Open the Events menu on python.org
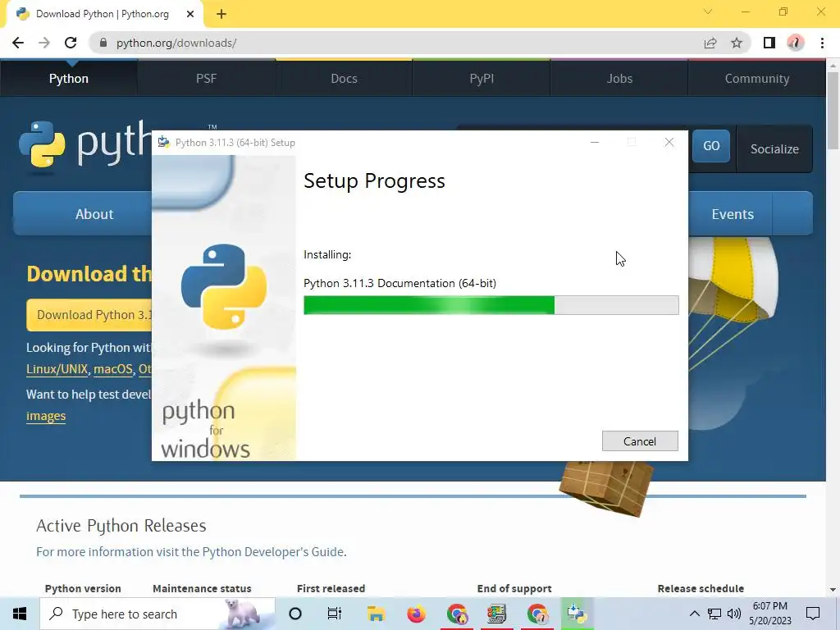 (733, 214)
